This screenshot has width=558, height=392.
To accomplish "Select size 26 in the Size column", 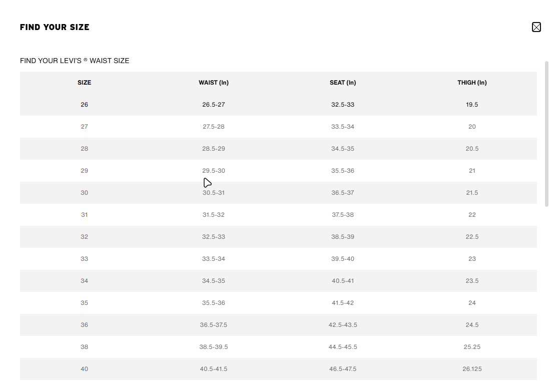I will pos(84,105).
